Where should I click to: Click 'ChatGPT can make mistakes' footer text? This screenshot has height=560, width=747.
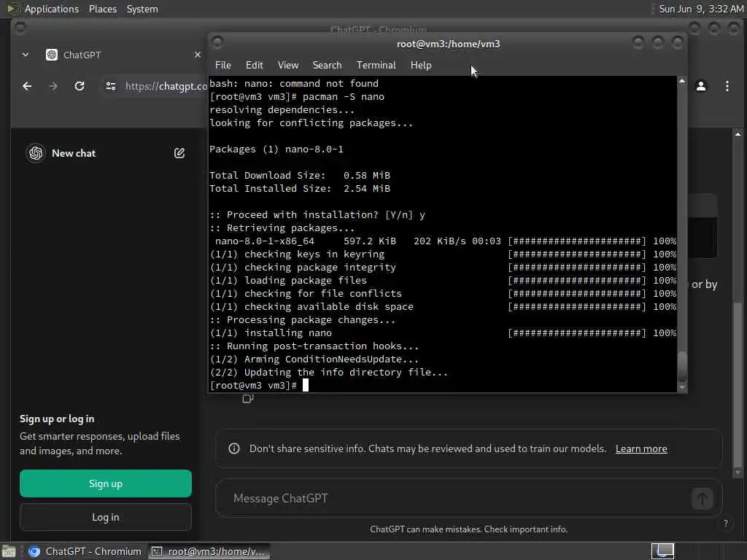pyautogui.click(x=469, y=529)
